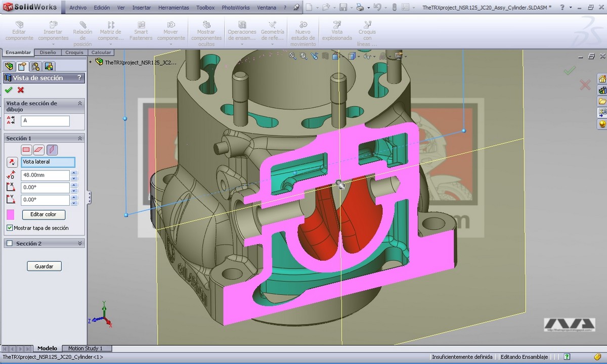
Task: Collapse the Sección 1 group
Action: coord(79,138)
